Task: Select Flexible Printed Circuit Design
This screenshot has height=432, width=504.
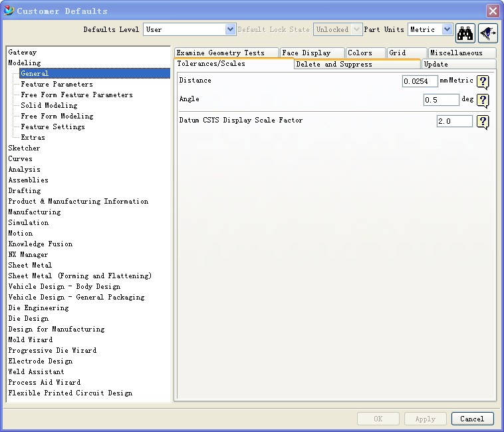Action: click(70, 393)
